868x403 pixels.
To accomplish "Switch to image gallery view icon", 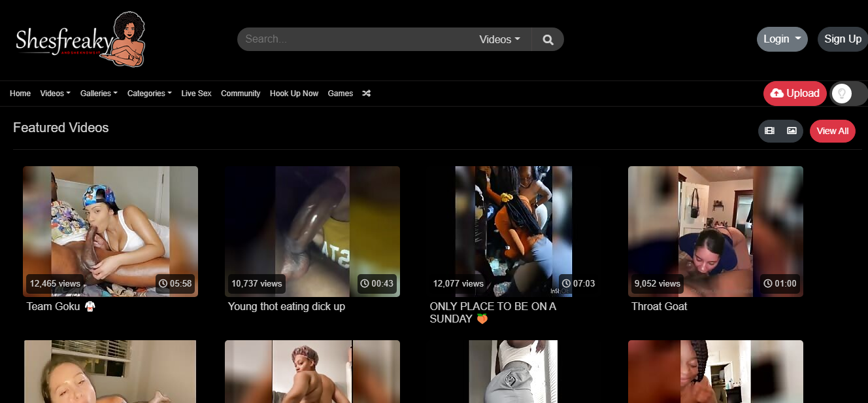I will click(x=792, y=131).
